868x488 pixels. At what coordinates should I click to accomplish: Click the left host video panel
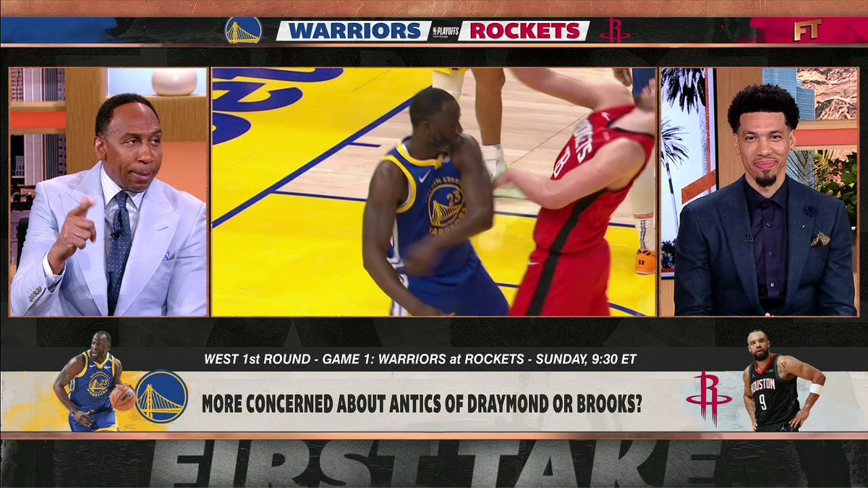click(x=109, y=192)
